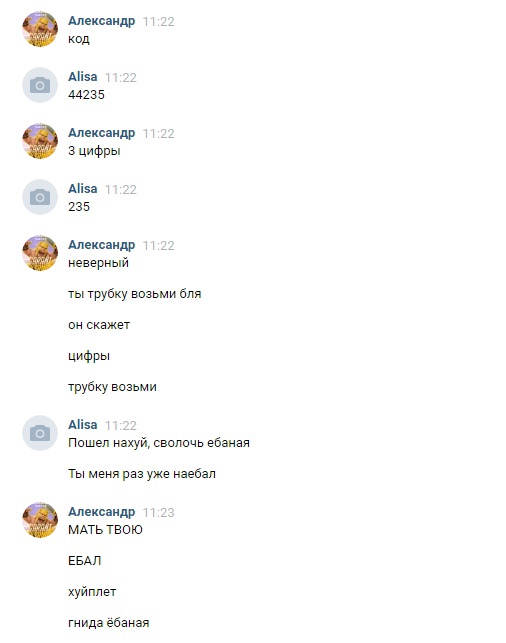
Task: Open the Александр name link above 'код'
Action: tap(101, 21)
